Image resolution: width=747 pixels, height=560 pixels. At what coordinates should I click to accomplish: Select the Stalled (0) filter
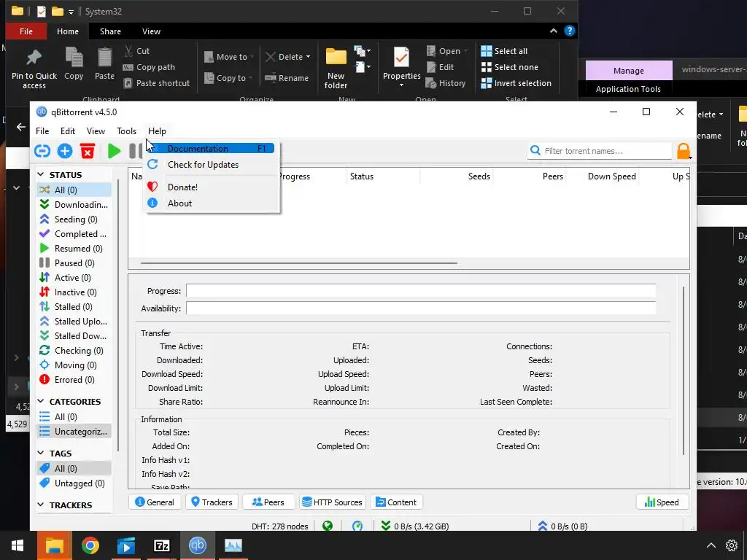pyautogui.click(x=74, y=307)
